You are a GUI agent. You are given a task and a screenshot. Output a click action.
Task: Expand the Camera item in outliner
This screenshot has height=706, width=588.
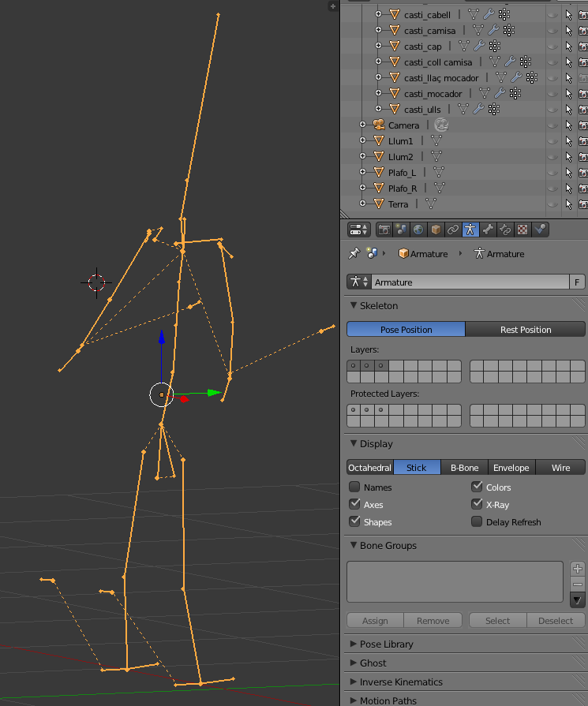point(363,125)
